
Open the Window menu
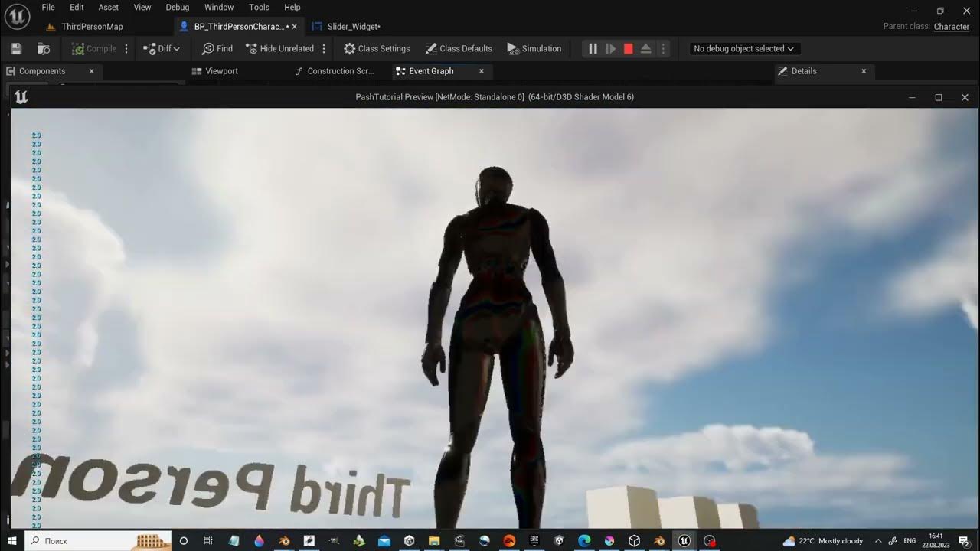[219, 7]
